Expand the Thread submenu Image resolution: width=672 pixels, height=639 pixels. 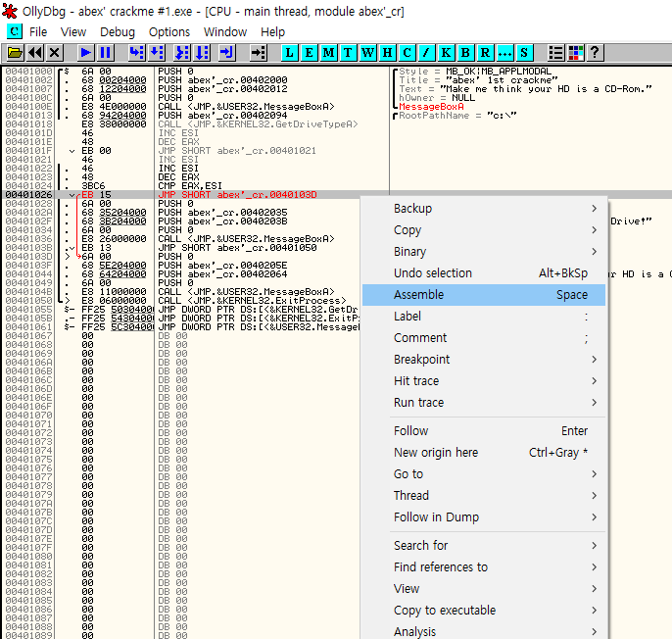(x=484, y=495)
